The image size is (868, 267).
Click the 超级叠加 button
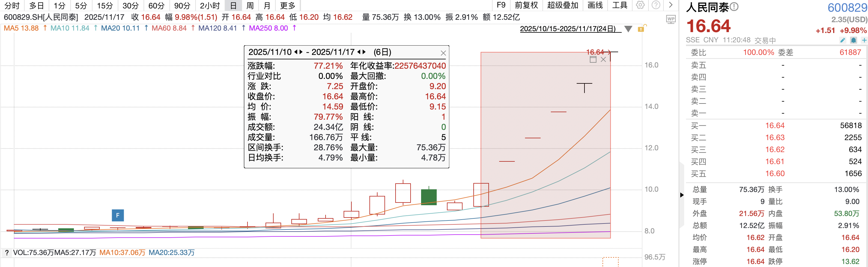(562, 5)
